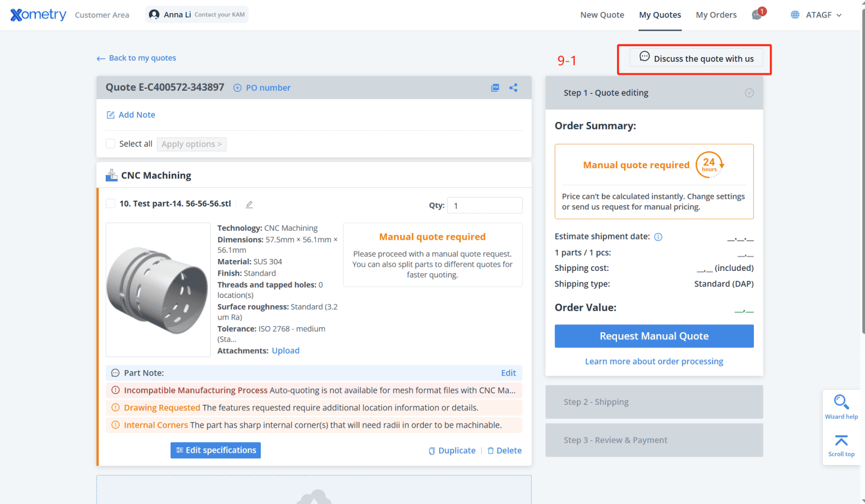Expand Step 3 - Review & Payment section
This screenshot has height=504, width=865.
pos(654,440)
